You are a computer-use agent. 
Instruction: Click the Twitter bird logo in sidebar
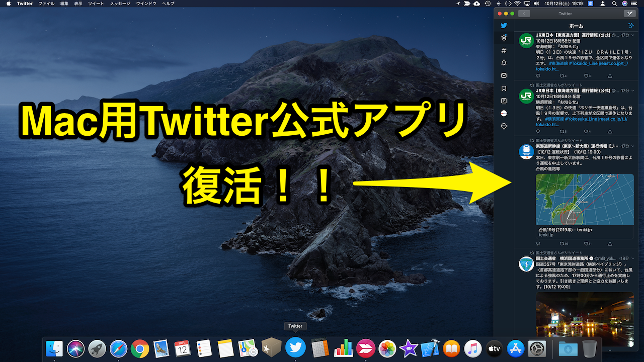(504, 25)
